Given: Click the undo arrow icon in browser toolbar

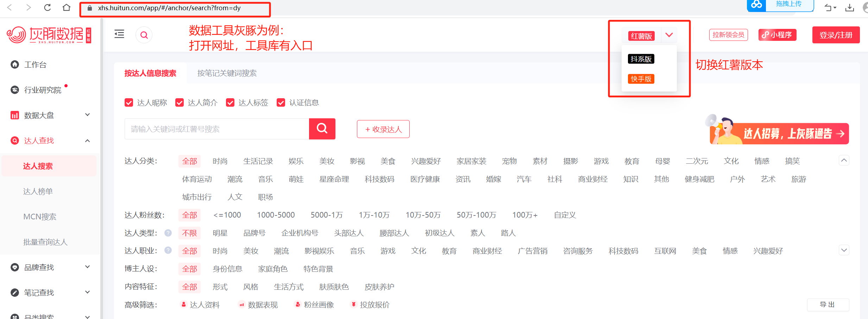Looking at the screenshot, I should [x=828, y=8].
